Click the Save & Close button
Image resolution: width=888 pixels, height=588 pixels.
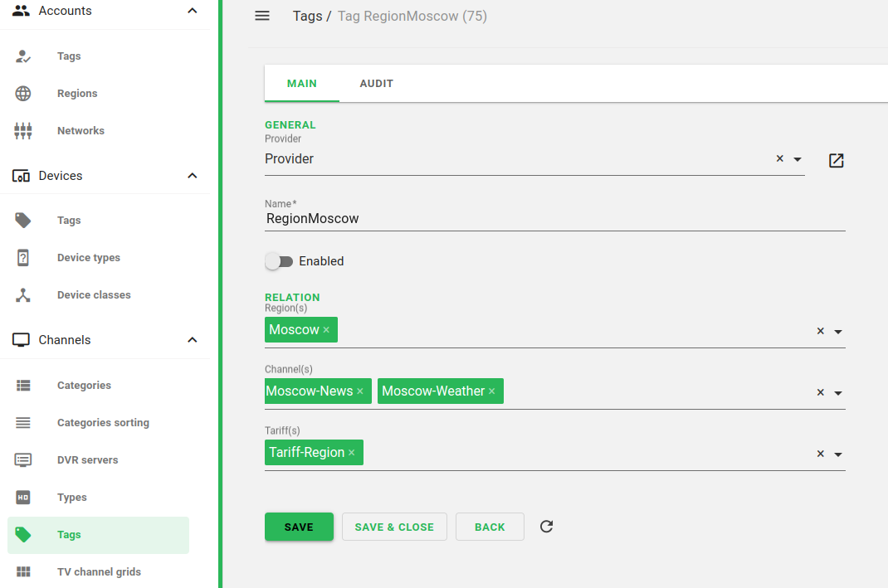coord(394,527)
